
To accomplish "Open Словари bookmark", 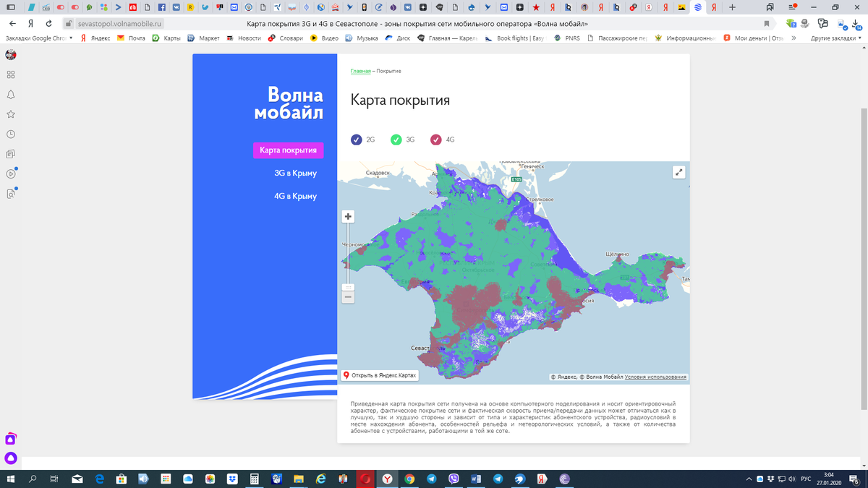I will (286, 38).
